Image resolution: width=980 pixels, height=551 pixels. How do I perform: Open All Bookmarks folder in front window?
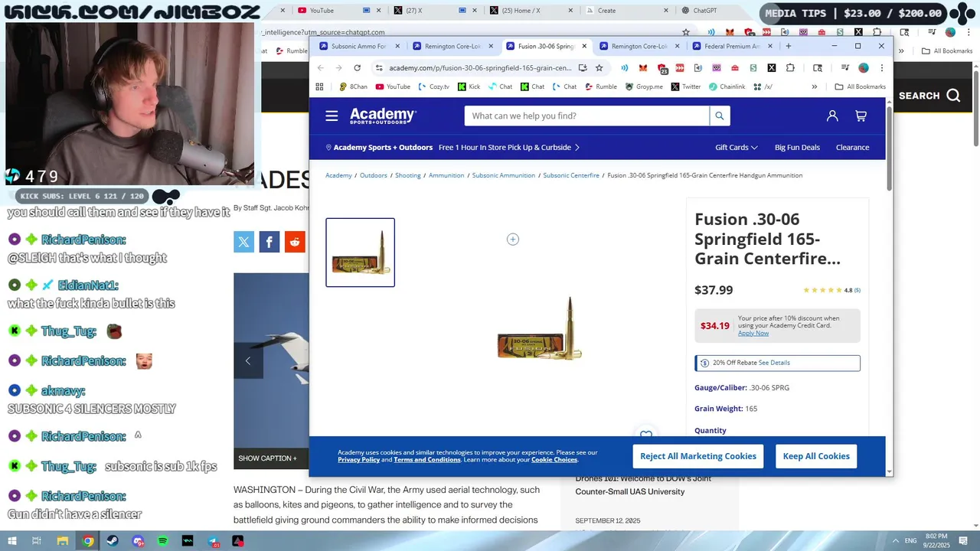coord(861,86)
